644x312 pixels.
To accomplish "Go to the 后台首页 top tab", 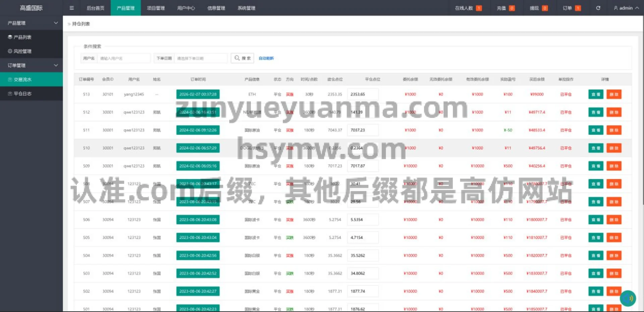I will 95,8.
